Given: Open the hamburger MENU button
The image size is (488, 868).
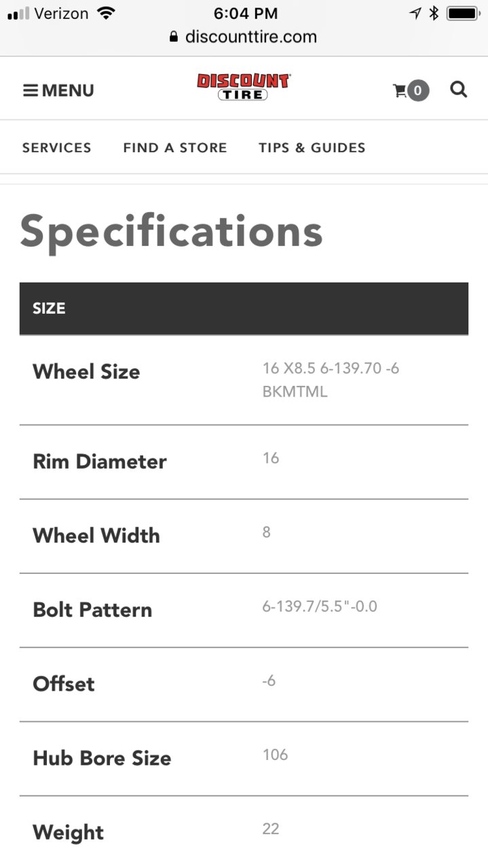Looking at the screenshot, I should 58,90.
